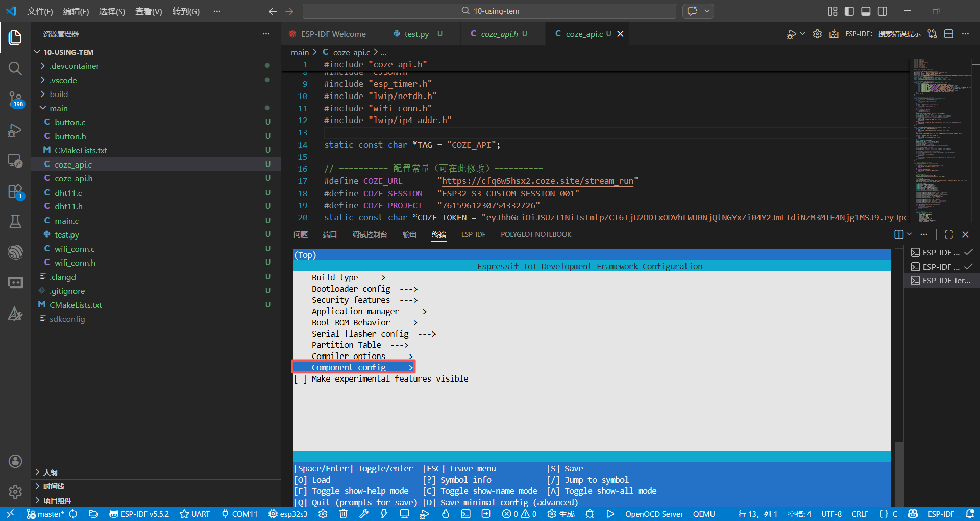Open the ESP-IDF Explorer activity icon
Screen dimensions: 980x521
pyautogui.click(x=15, y=252)
